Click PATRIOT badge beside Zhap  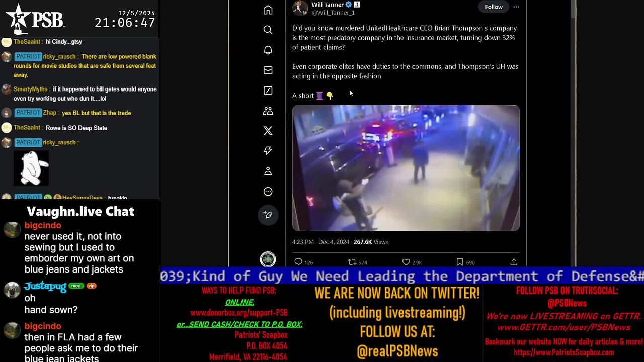pos(28,113)
